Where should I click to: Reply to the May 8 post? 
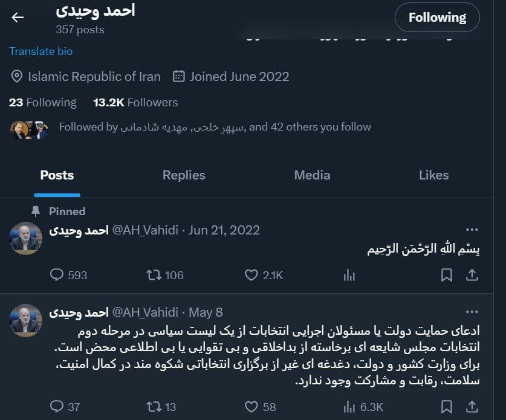57,407
